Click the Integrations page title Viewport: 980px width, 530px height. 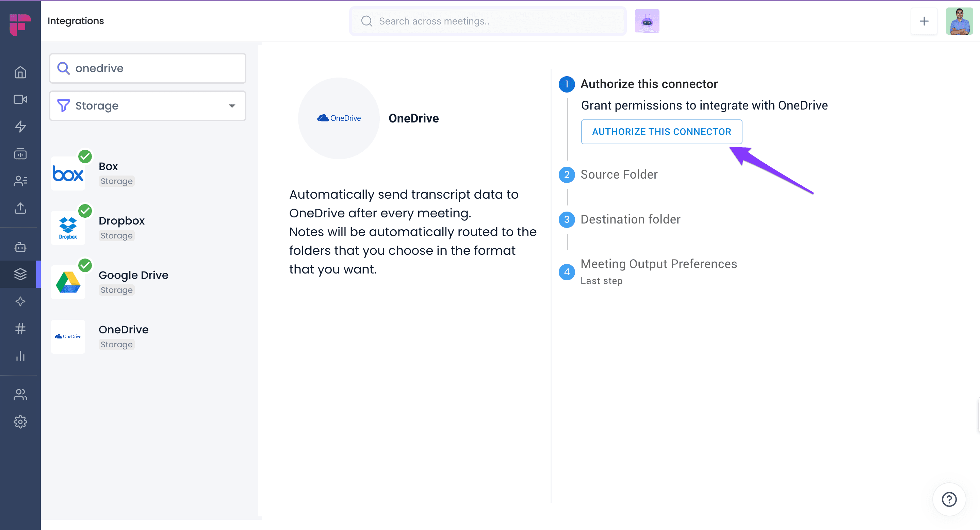click(x=76, y=21)
